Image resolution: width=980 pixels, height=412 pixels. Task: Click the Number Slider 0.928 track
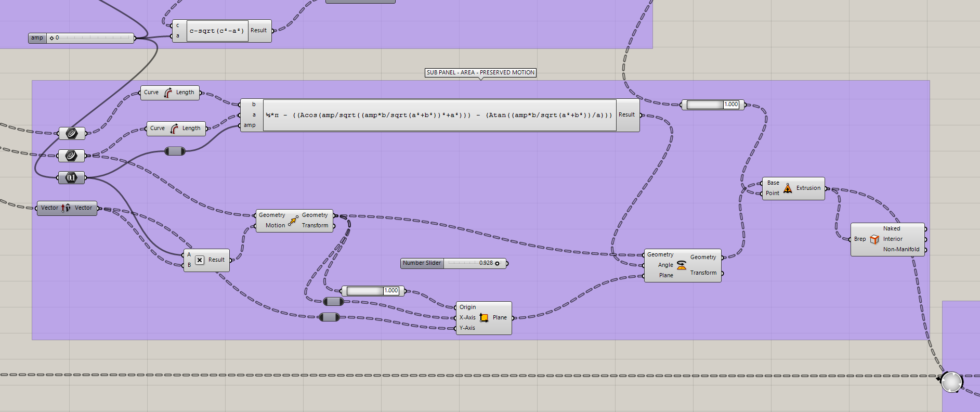click(x=474, y=263)
